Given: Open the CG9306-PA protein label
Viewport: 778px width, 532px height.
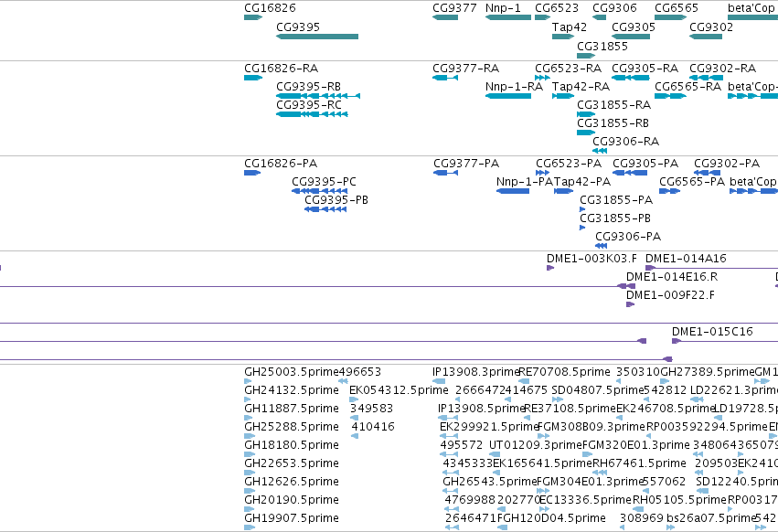Looking at the screenshot, I should click(628, 237).
